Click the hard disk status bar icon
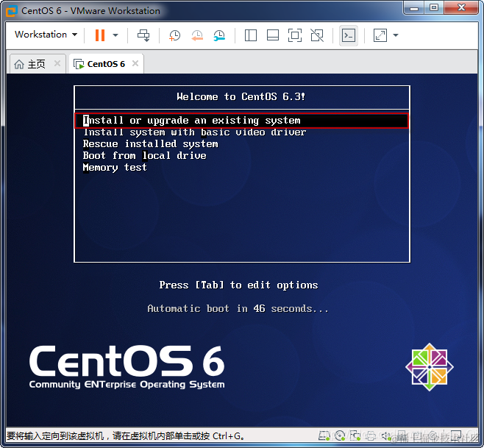 (x=324, y=435)
